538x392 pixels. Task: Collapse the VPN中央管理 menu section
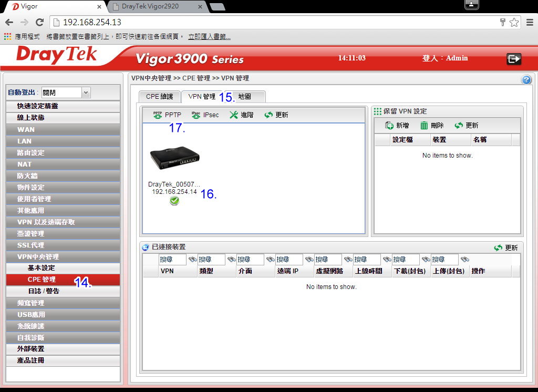point(63,257)
